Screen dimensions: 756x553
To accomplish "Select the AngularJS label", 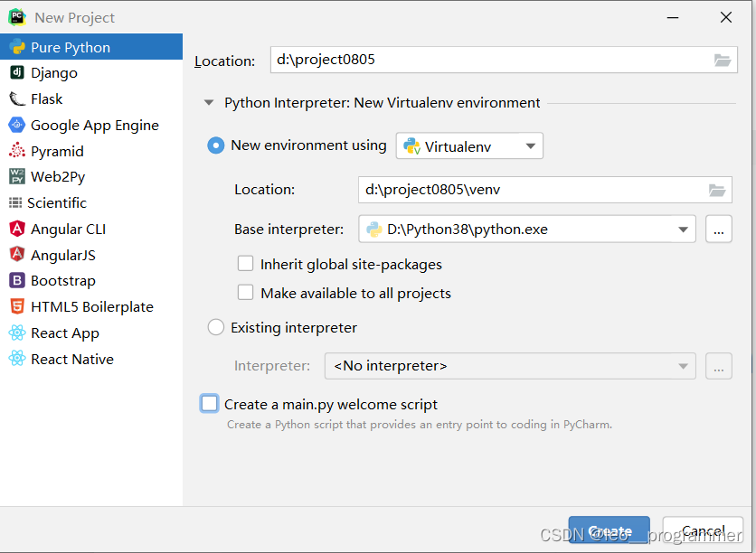I will [63, 255].
